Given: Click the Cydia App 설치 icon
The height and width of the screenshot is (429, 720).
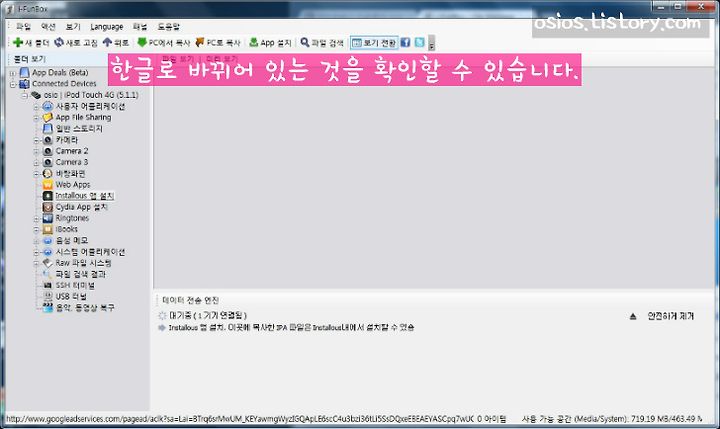Looking at the screenshot, I should (x=48, y=207).
